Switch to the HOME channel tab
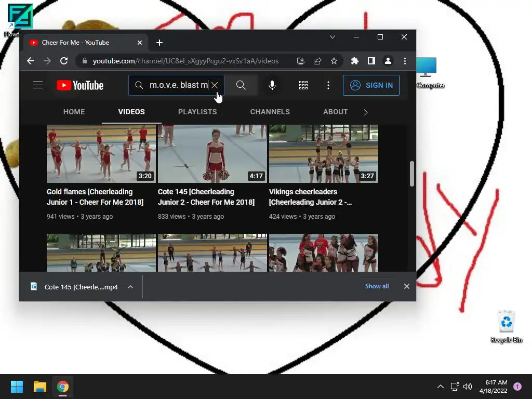The width and height of the screenshot is (532, 399). click(x=74, y=112)
